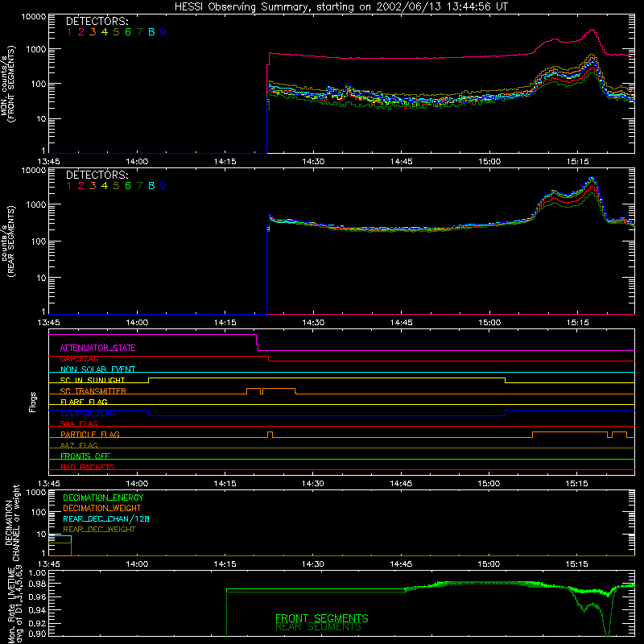Click the REAR_DEC_WEIGHT legend entry
This screenshot has width=644, height=644.
point(99,530)
